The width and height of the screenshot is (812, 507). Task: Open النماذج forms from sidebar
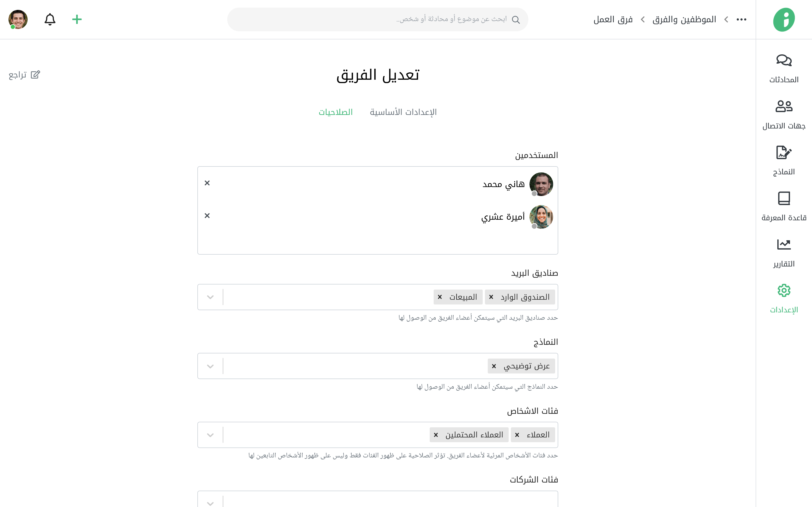[x=784, y=153]
